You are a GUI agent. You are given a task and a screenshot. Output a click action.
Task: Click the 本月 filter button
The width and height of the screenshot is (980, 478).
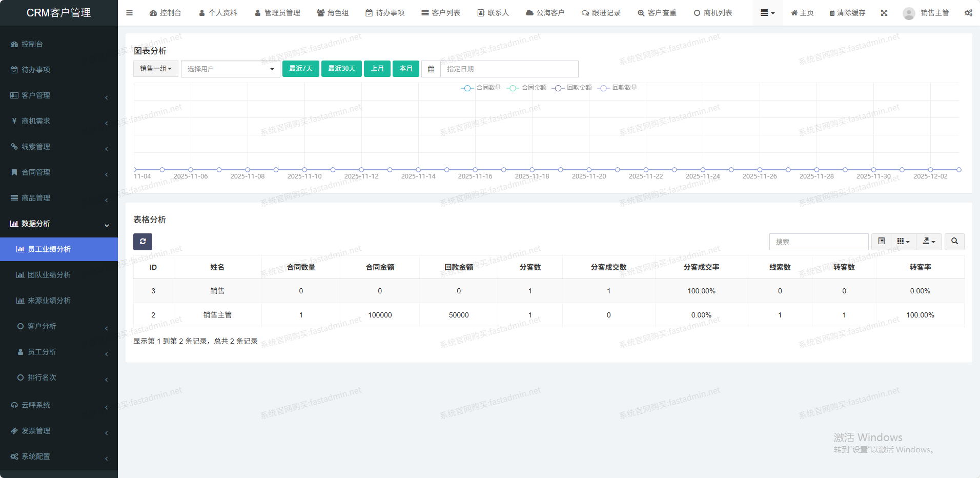406,69
